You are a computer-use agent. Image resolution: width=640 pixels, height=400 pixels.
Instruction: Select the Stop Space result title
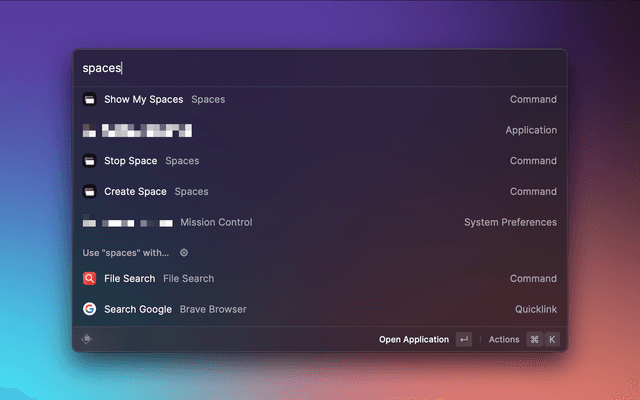(x=130, y=161)
